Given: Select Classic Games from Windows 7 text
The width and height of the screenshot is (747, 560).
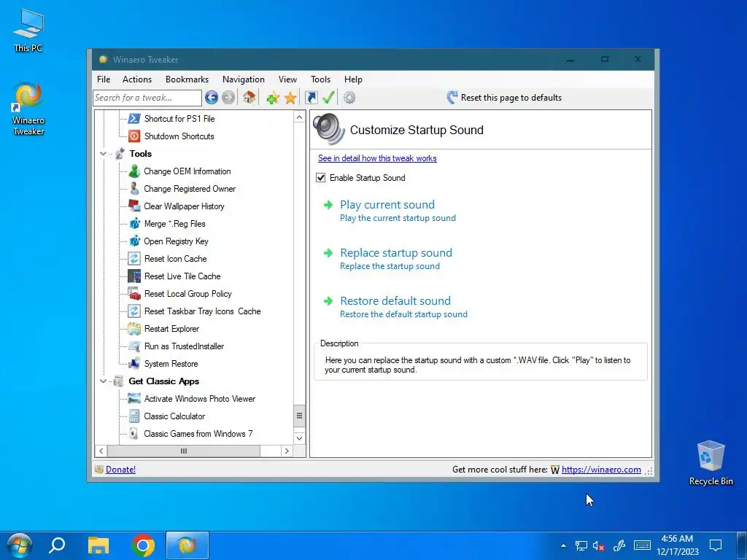Looking at the screenshot, I should pos(198,434).
